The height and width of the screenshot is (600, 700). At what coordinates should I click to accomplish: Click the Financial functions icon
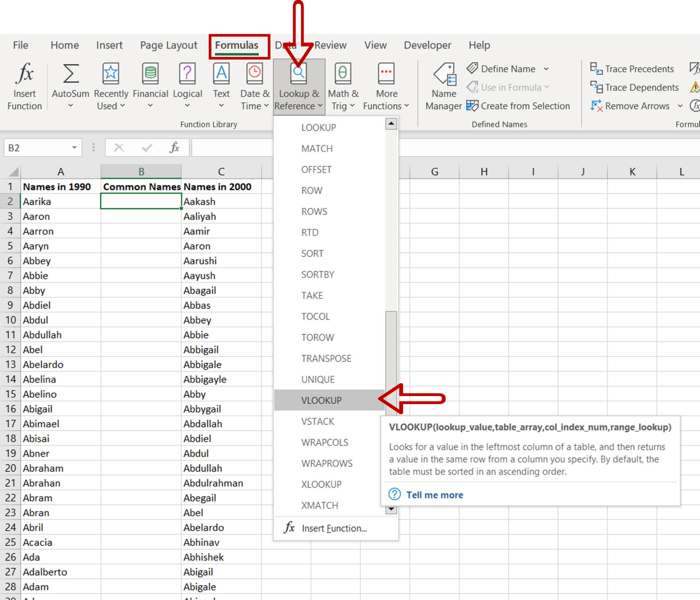click(150, 73)
